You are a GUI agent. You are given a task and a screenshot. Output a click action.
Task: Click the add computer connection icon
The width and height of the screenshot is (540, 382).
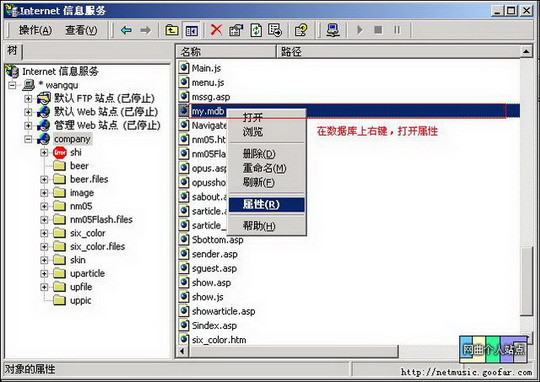click(333, 30)
